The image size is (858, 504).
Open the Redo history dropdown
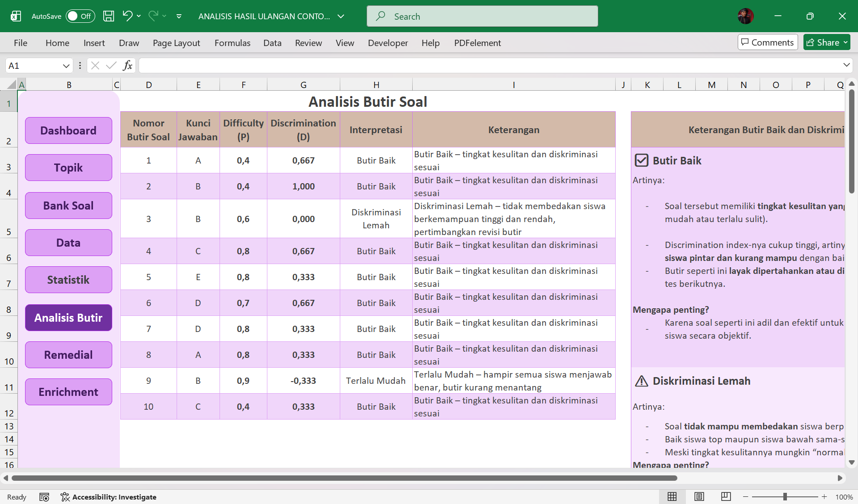click(x=165, y=16)
